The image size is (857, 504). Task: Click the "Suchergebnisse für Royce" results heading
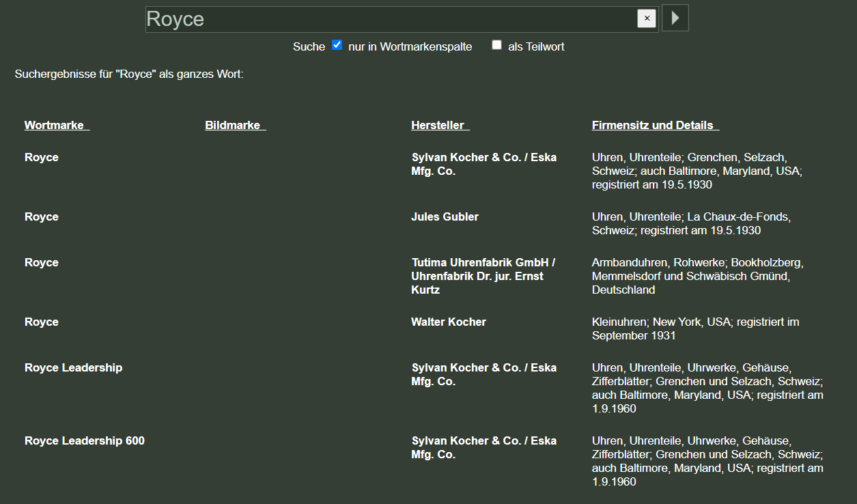[x=129, y=74]
